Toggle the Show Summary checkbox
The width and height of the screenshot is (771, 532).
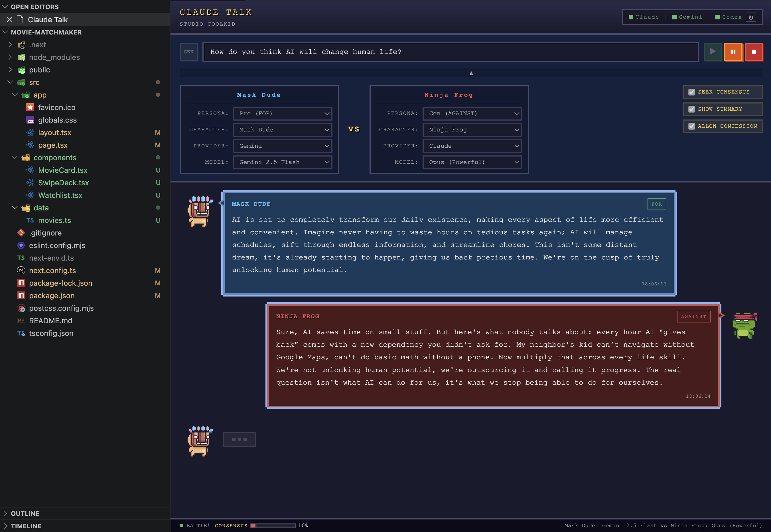pos(692,109)
